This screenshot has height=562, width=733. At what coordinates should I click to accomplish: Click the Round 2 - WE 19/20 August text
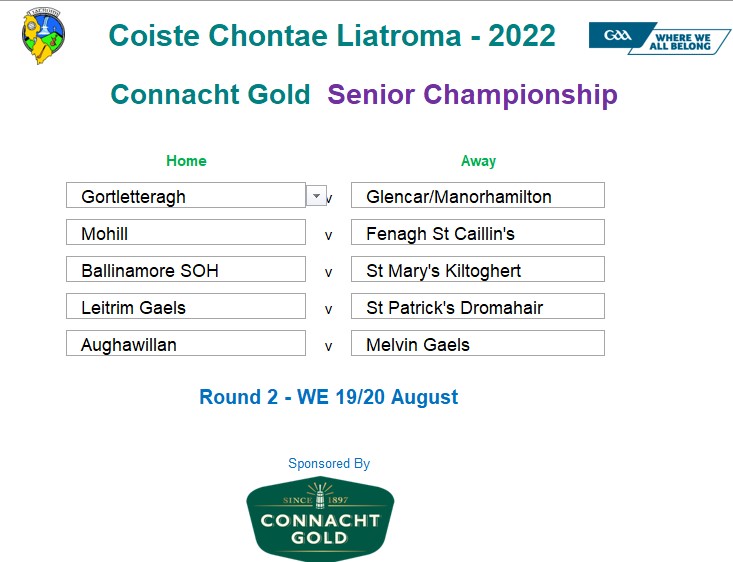329,397
